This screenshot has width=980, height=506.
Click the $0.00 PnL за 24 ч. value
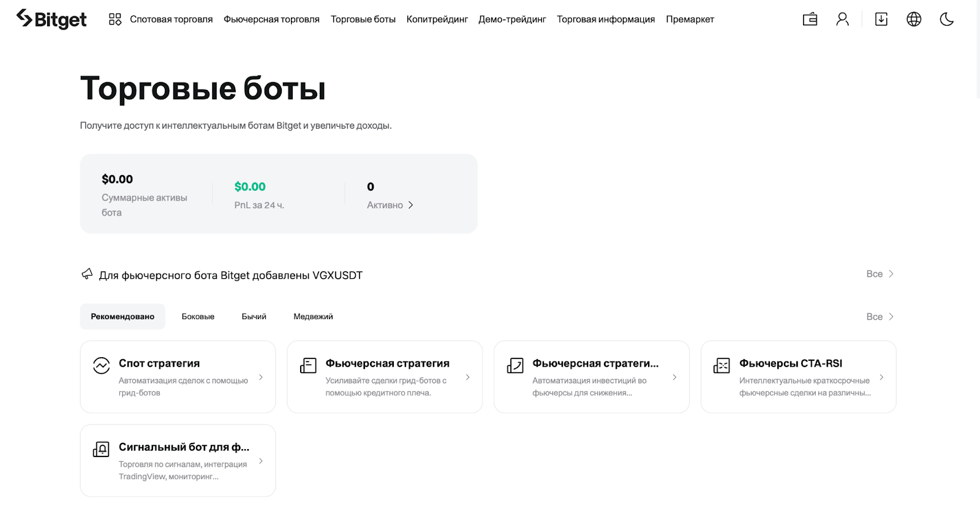click(250, 187)
